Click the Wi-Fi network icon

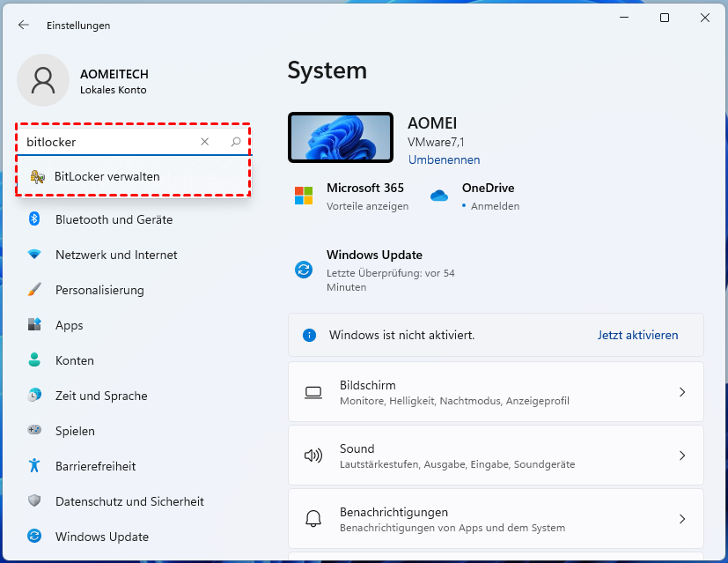pyautogui.click(x=34, y=254)
